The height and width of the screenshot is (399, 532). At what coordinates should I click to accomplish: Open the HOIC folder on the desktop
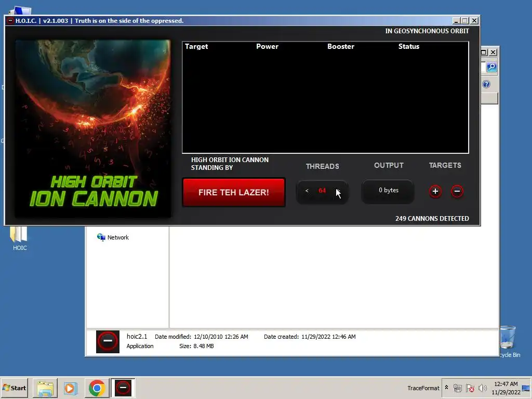19,238
